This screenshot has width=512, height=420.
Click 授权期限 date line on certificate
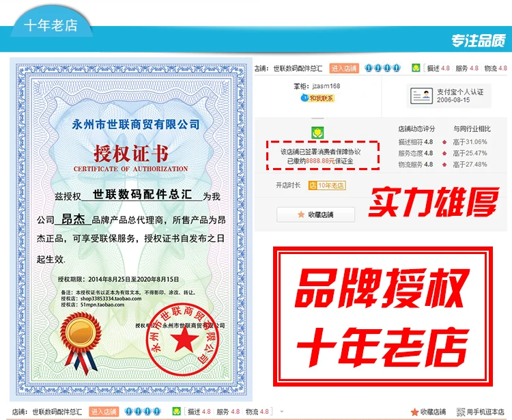tap(119, 279)
